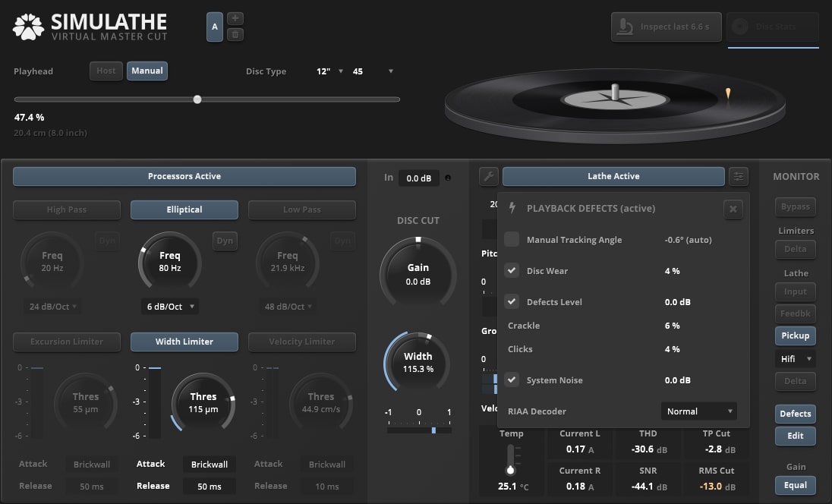Enable the Manual Tracking Angle checkbox
Screen dimensions: 832x504
click(x=512, y=240)
